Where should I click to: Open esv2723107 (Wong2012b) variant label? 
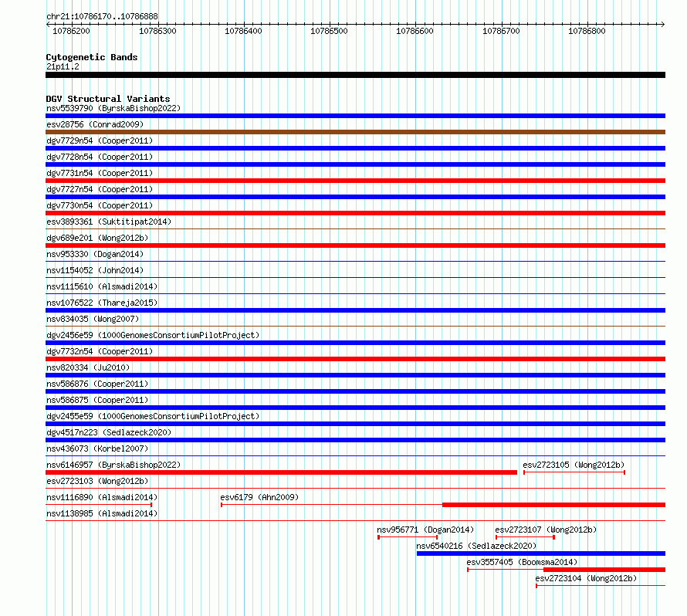[546, 530]
